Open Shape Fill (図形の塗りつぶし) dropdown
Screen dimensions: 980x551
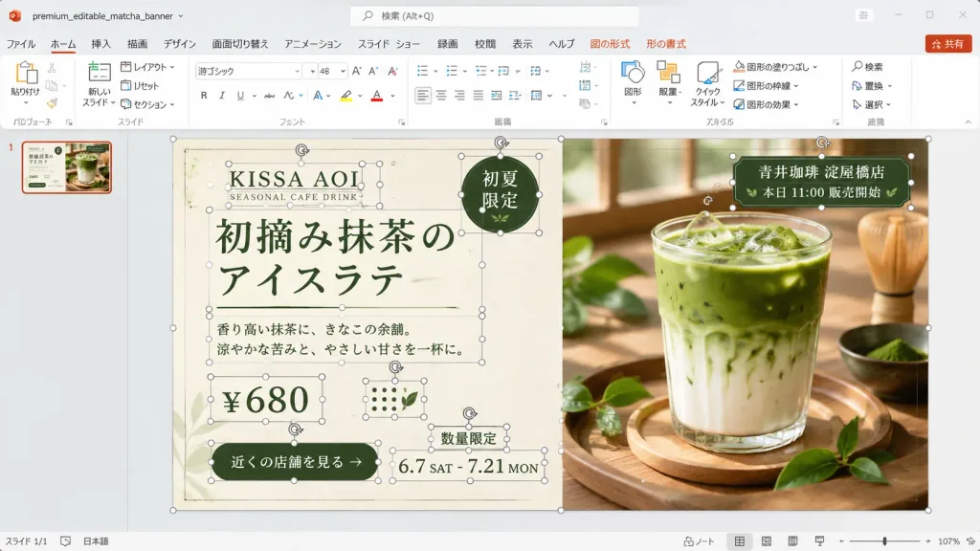(x=775, y=67)
